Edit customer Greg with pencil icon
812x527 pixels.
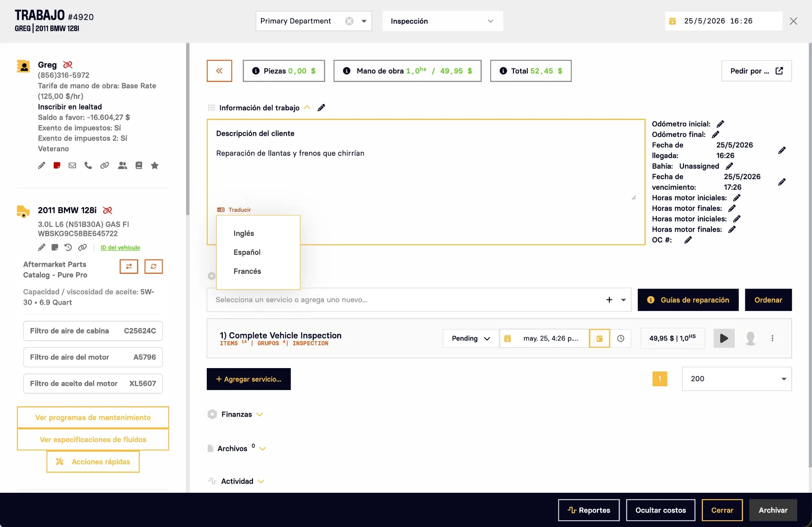click(x=41, y=165)
